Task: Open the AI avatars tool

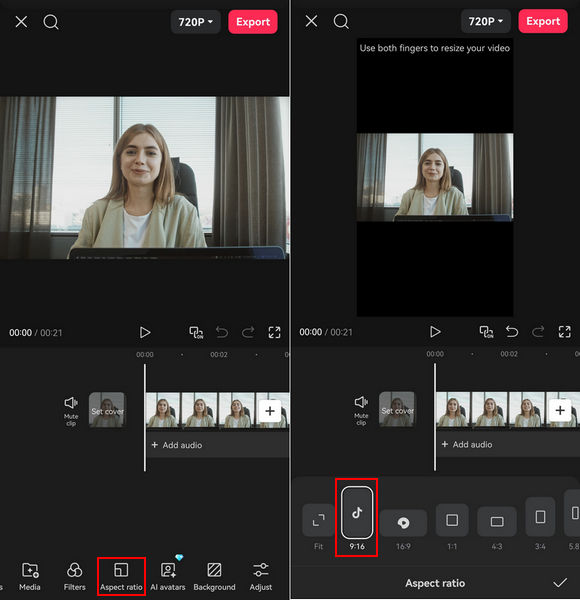Action: pos(168,576)
